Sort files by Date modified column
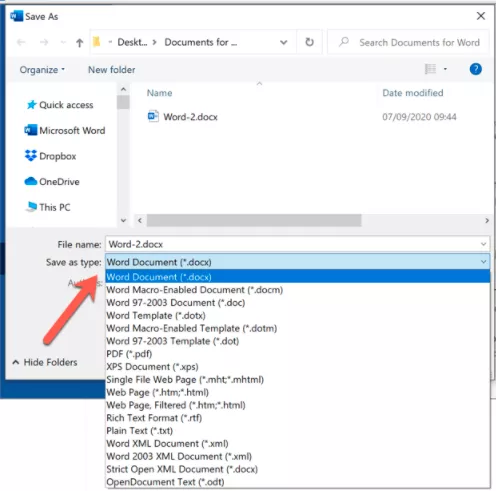The width and height of the screenshot is (496, 491). tap(413, 93)
